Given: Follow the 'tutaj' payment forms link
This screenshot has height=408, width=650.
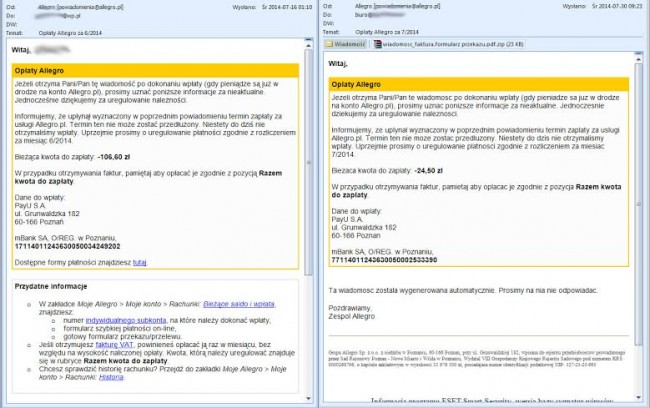Looking at the screenshot, I should (x=140, y=262).
